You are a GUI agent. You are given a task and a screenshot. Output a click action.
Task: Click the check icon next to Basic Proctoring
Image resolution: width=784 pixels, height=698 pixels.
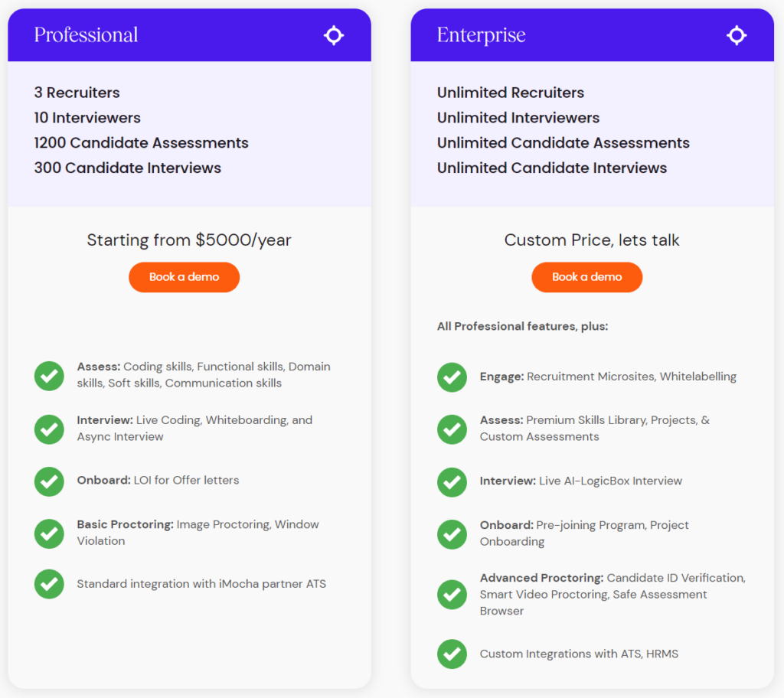[49, 533]
